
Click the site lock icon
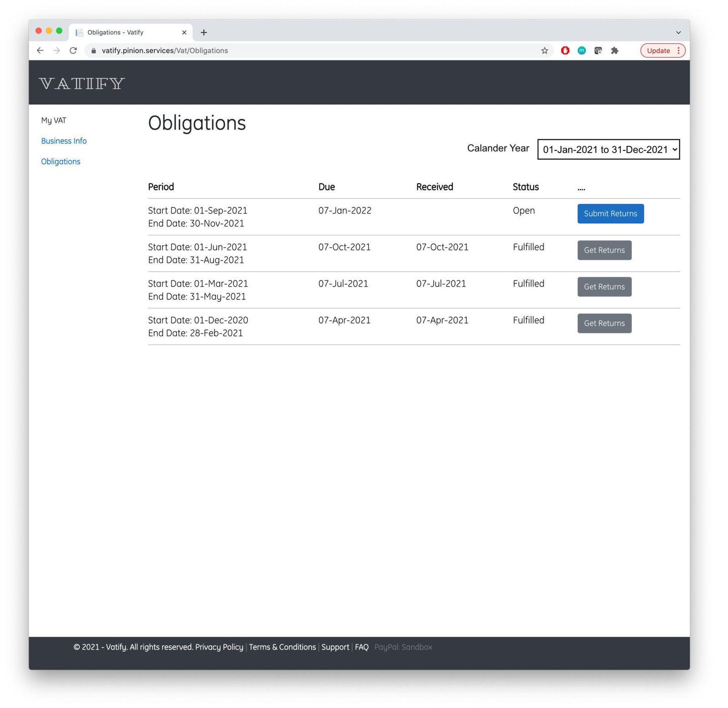[x=94, y=51]
